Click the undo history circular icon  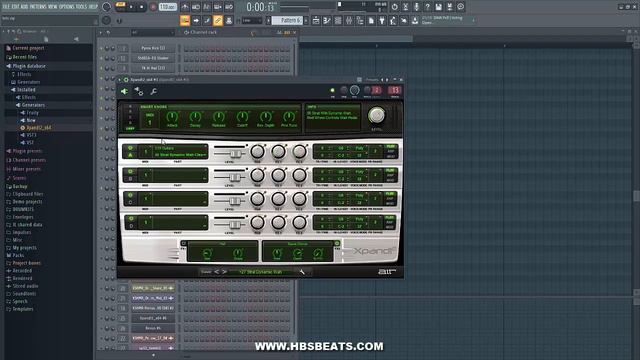point(394,7)
